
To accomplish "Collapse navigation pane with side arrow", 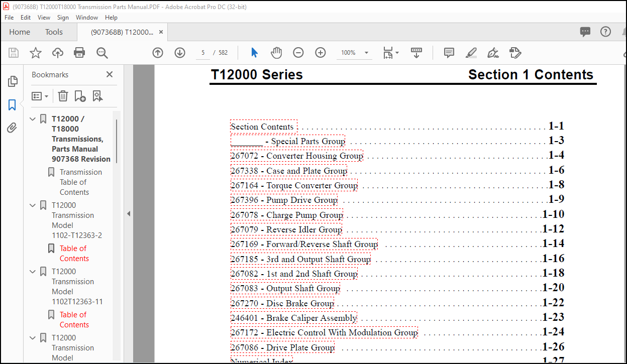I will 128,214.
